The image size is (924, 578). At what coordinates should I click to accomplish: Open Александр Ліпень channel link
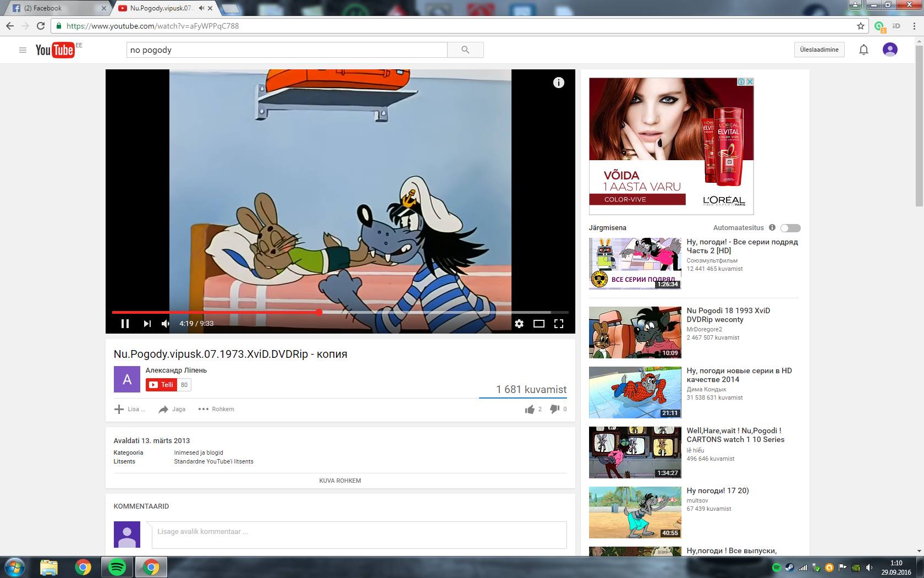[x=176, y=370]
